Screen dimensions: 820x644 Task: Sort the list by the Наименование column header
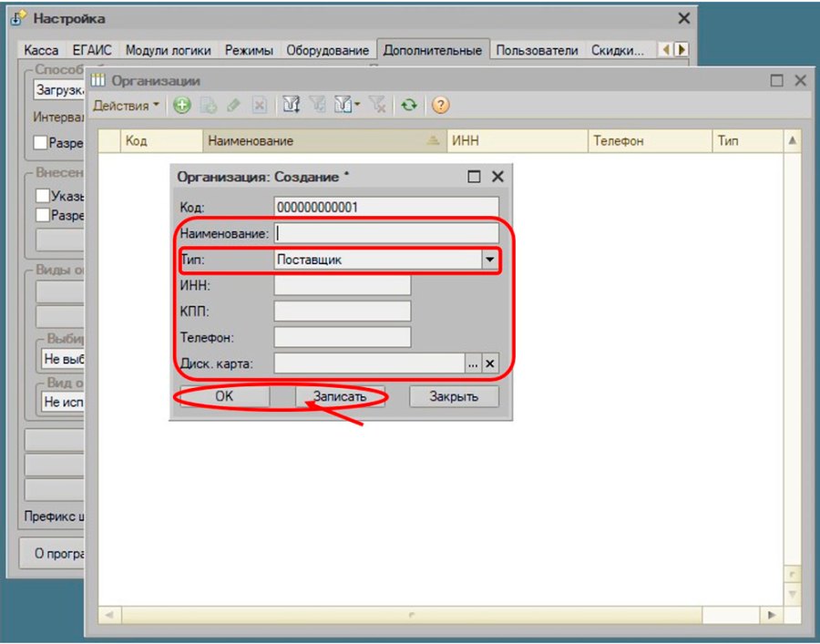pyautogui.click(x=324, y=140)
